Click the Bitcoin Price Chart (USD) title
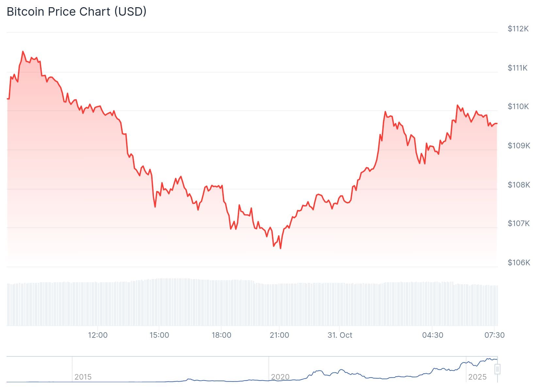This screenshot has height=392, width=537. coord(76,12)
